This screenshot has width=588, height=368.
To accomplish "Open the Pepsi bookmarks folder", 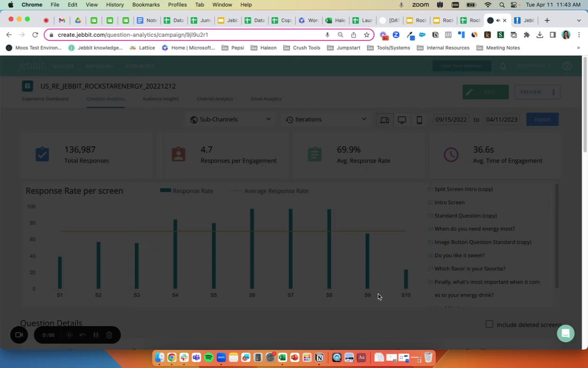I will click(x=233, y=48).
